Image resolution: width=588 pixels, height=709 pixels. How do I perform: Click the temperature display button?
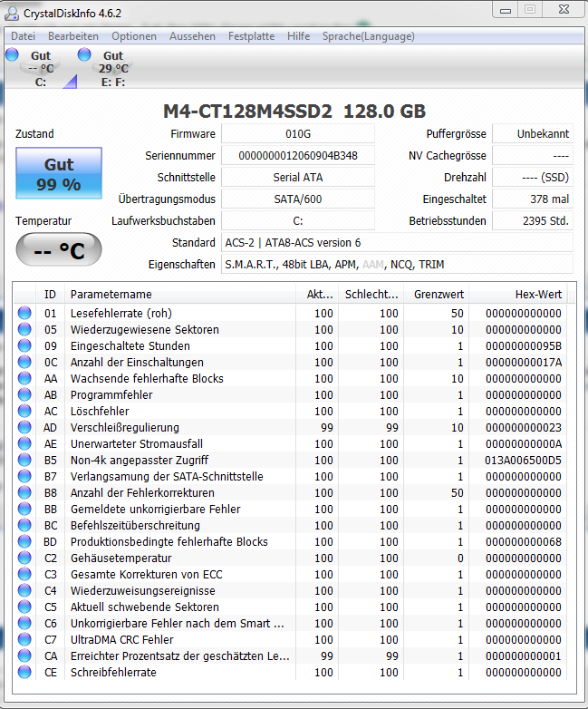pos(59,249)
